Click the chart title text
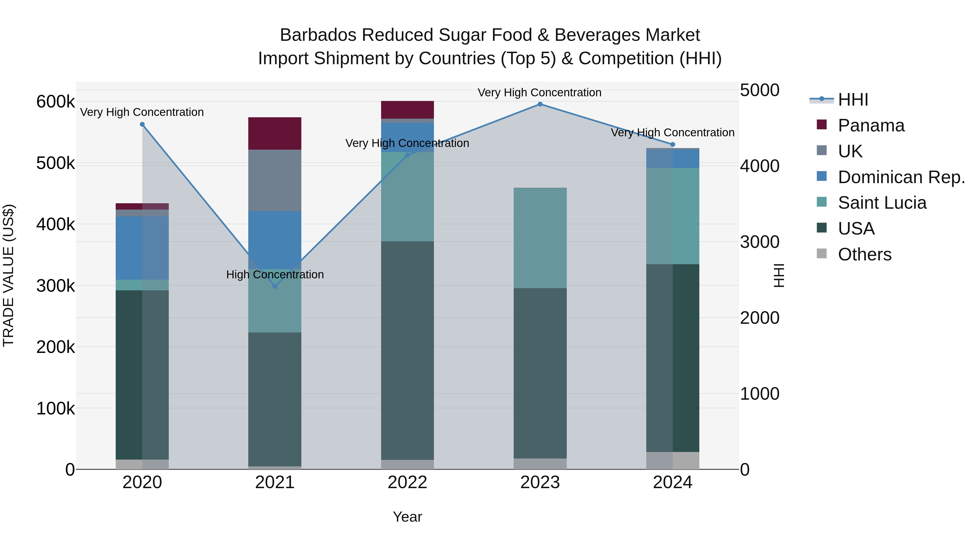Image resolution: width=980 pixels, height=551 pixels. [x=490, y=46]
